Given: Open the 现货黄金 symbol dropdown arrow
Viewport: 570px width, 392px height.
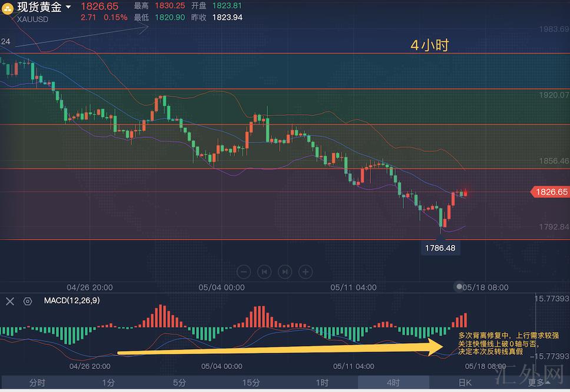Looking at the screenshot, I should pyautogui.click(x=68, y=8).
